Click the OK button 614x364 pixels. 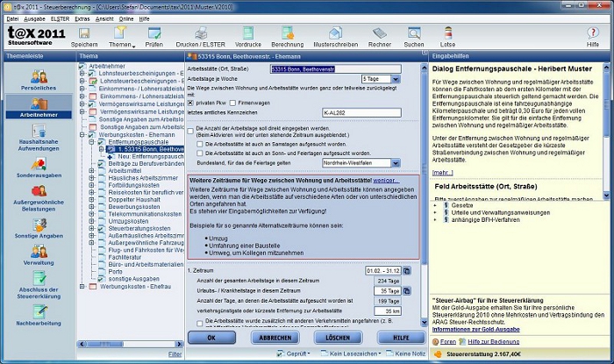[212, 338]
